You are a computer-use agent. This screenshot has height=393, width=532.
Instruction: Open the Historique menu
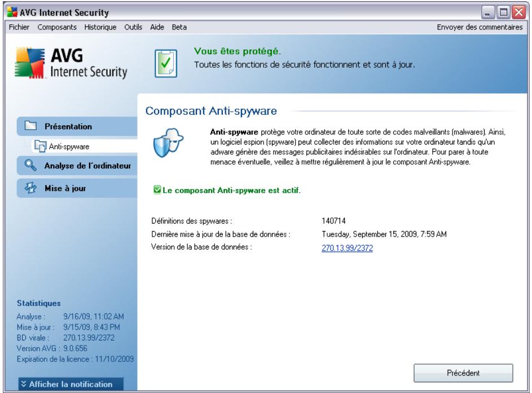click(x=100, y=27)
